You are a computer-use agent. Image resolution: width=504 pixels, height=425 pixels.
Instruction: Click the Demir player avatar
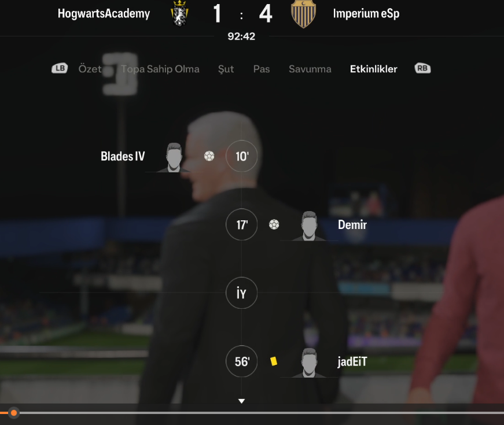click(x=309, y=226)
